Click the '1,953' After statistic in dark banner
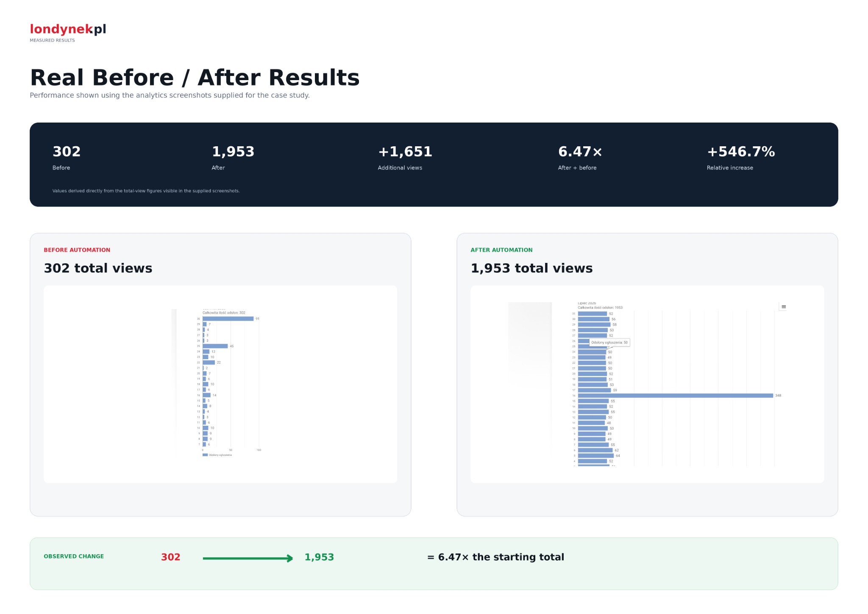This screenshot has height=614, width=868. coord(233,151)
